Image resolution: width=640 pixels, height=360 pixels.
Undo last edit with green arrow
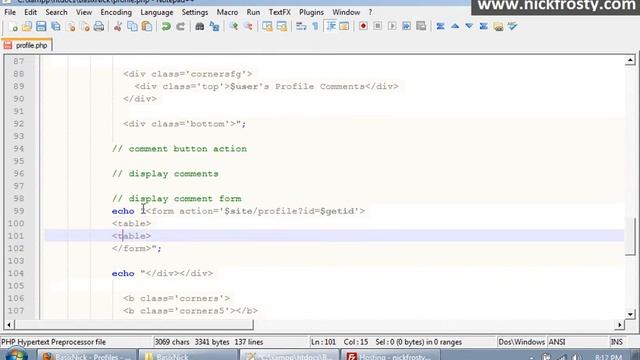pyautogui.click(x=166, y=27)
